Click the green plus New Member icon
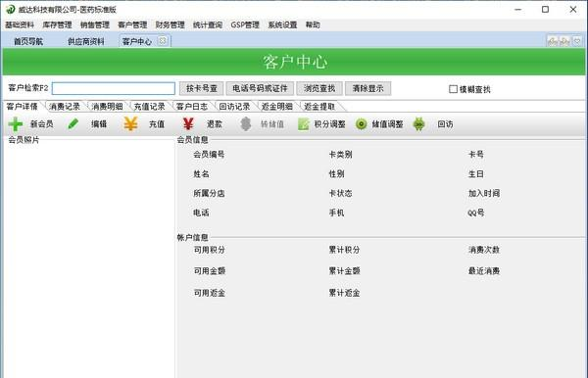 [x=16, y=124]
